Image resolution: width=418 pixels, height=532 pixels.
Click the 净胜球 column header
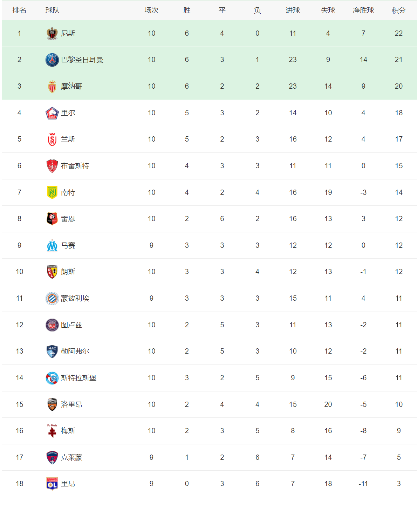click(x=363, y=11)
